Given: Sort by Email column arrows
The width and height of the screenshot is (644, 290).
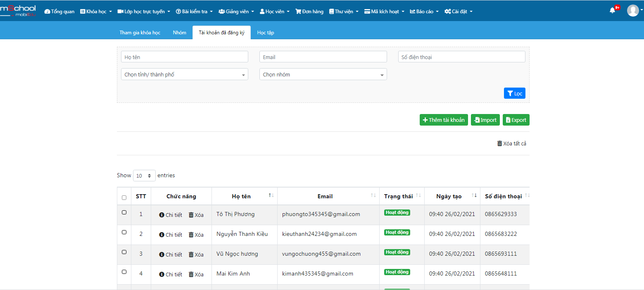Looking at the screenshot, I should 373,195.
